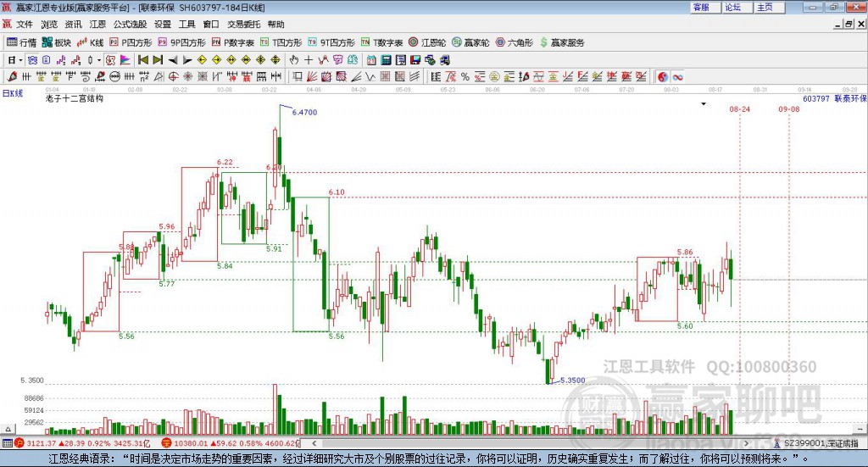The width and height of the screenshot is (868, 467).
Task: Open the 9T四方形 tool
Action: point(331,42)
